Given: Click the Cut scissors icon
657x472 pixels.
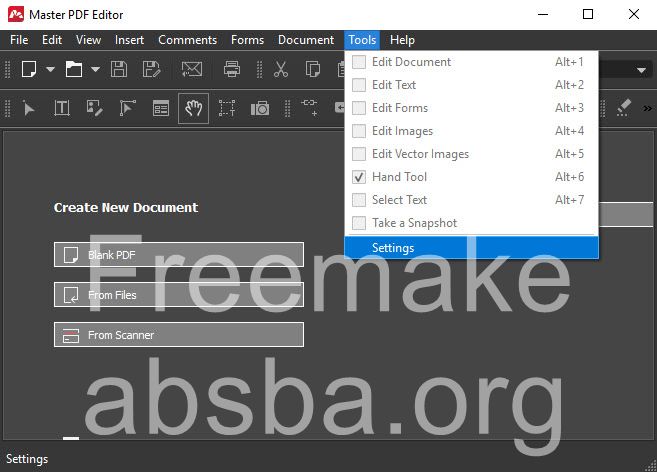Looking at the screenshot, I should [281, 69].
